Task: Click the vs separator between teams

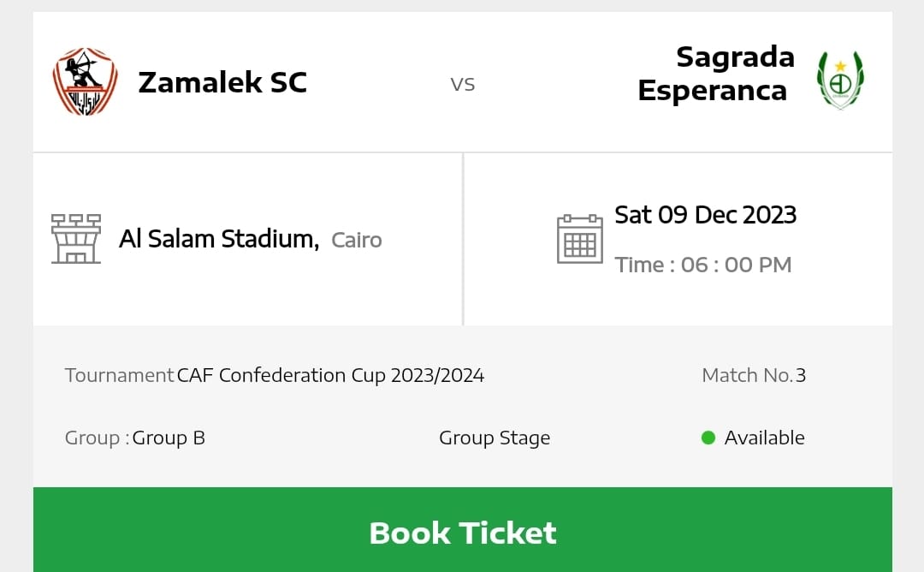Action: pyautogui.click(x=462, y=84)
